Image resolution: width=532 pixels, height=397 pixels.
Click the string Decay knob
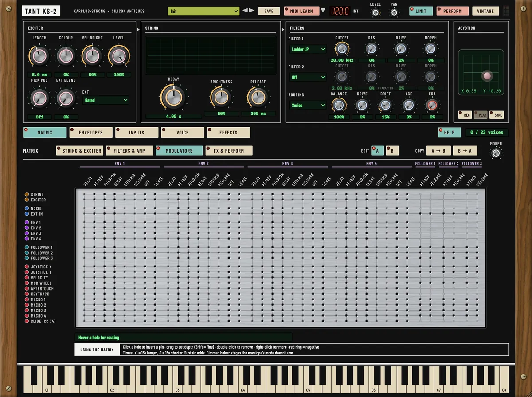(x=173, y=97)
